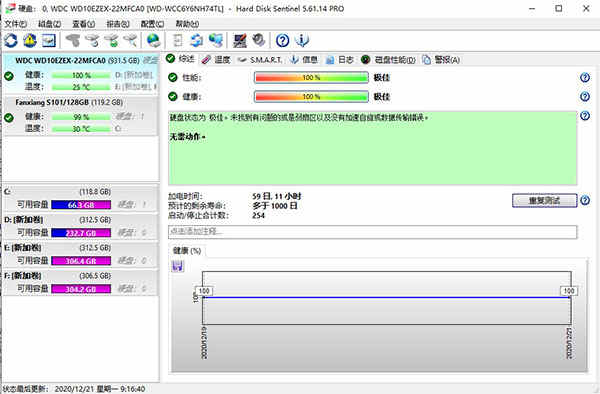Screen dimensions: 600x394
Task: Click green check status icon for WDC disk
Action: pyautogui.click(x=9, y=76)
